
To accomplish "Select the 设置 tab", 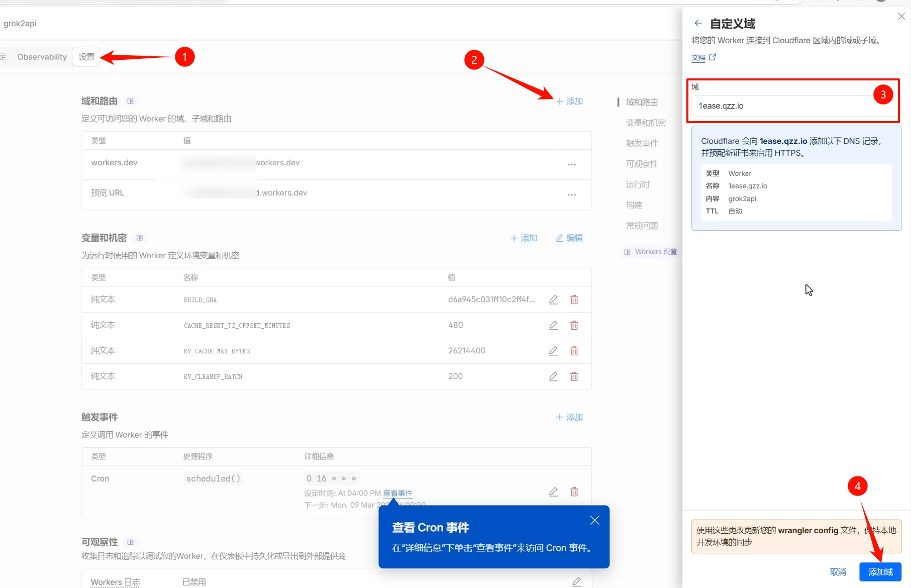I will click(x=86, y=57).
